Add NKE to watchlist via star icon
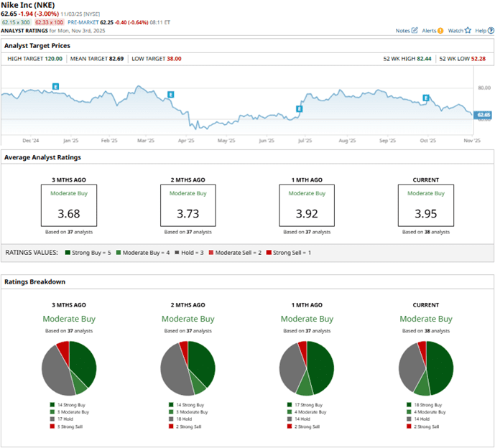Viewport: 495px width, 448px height. click(x=468, y=31)
